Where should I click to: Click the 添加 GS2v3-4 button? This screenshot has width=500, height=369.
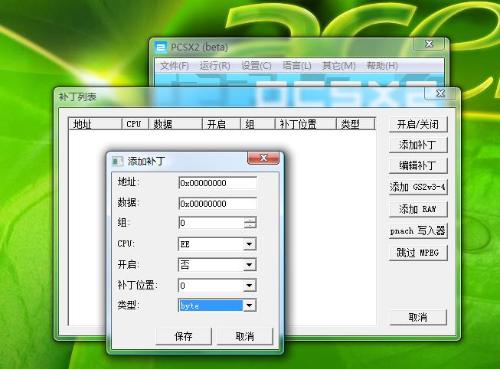tap(418, 187)
